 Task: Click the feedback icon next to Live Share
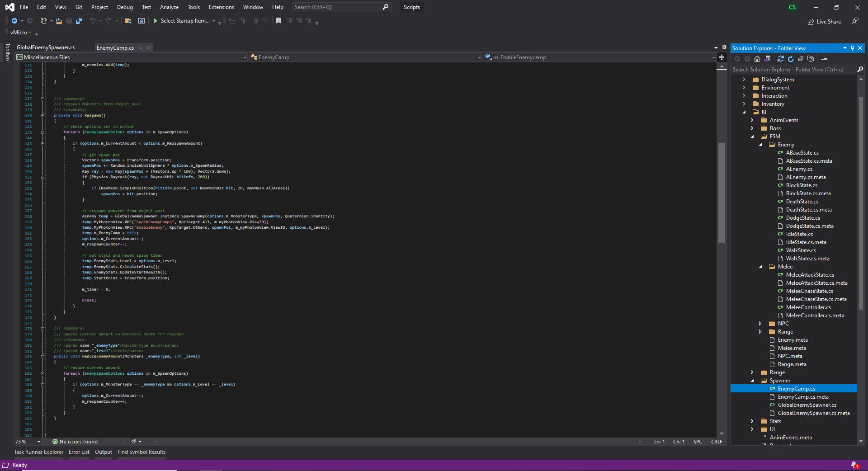pyautogui.click(x=855, y=21)
